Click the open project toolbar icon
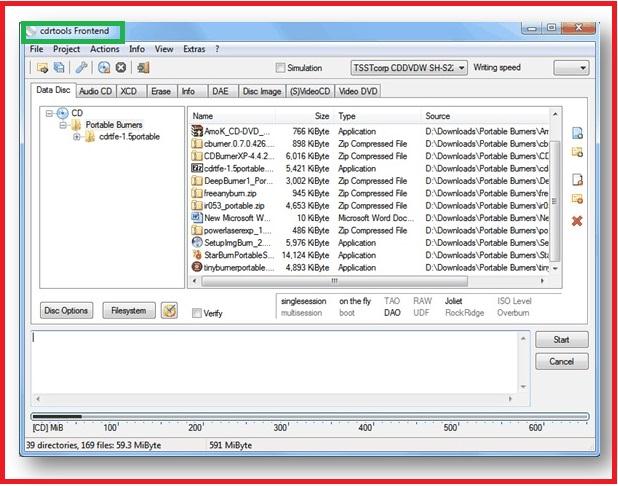This screenshot has height=486, width=618. pos(43,68)
